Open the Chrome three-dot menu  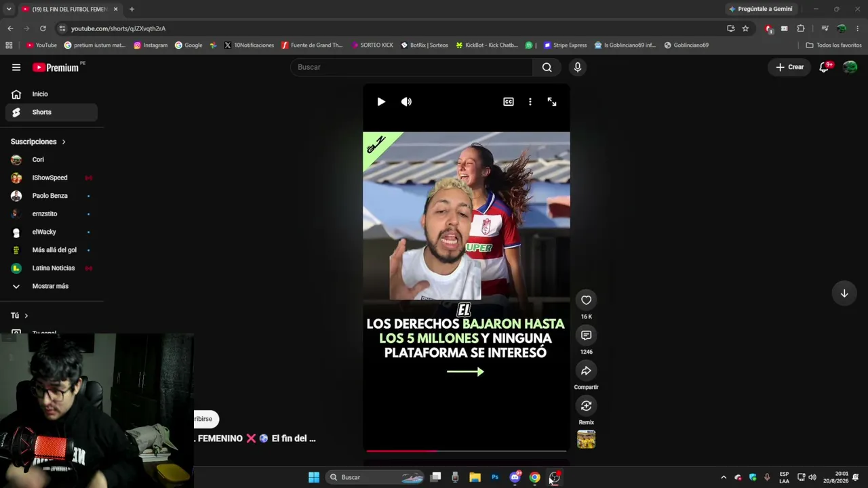pos(858,28)
